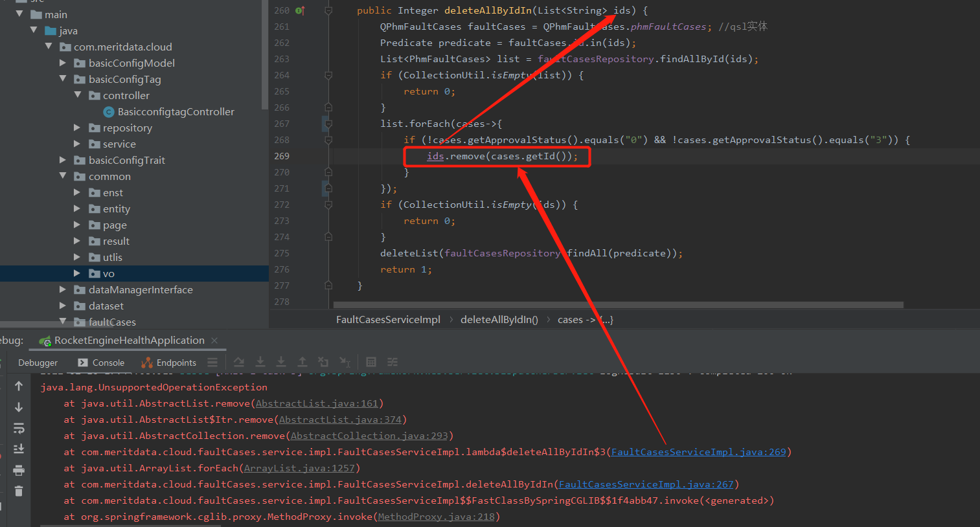Viewport: 980px width, 527px height.
Task: Click the Spring run icon of RocketEngineHealthApplication
Action: (45, 341)
